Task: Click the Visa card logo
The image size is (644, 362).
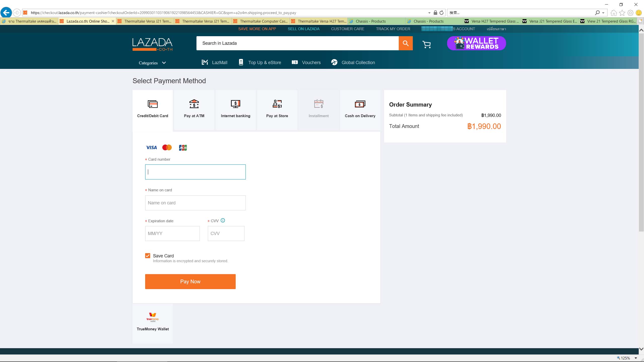Action: pos(151,148)
